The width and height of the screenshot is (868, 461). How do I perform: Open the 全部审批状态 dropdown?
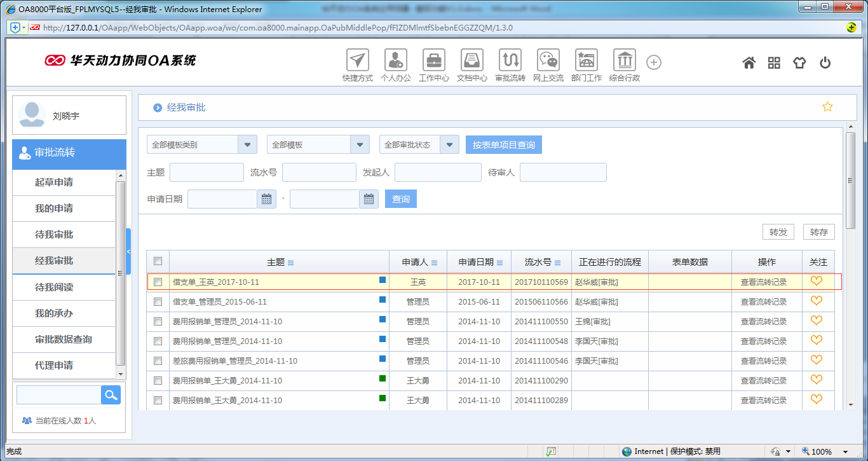click(449, 144)
